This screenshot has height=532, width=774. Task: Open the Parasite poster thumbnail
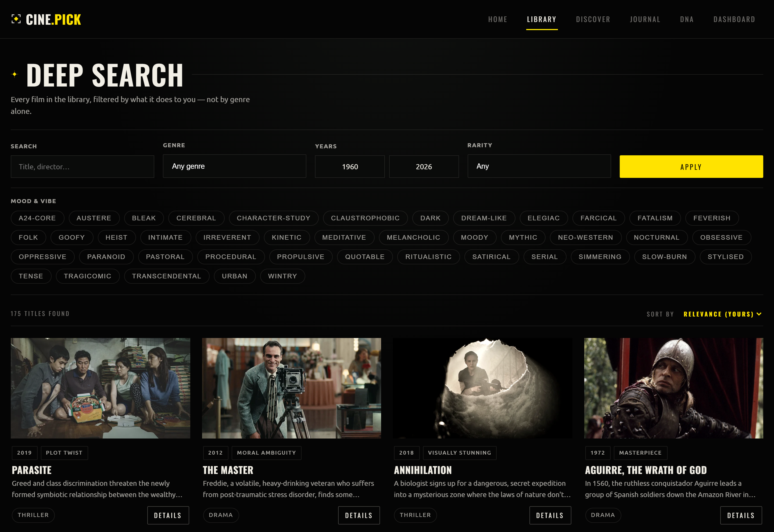point(100,388)
